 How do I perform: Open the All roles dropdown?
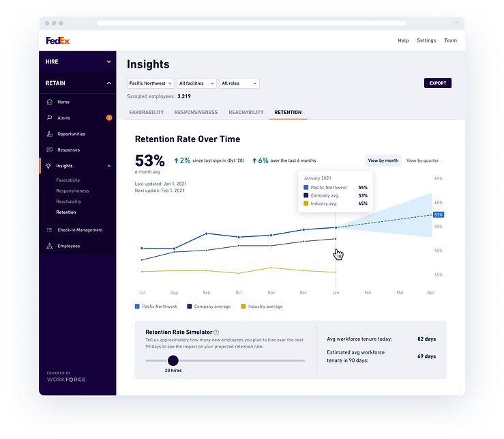[x=239, y=83]
